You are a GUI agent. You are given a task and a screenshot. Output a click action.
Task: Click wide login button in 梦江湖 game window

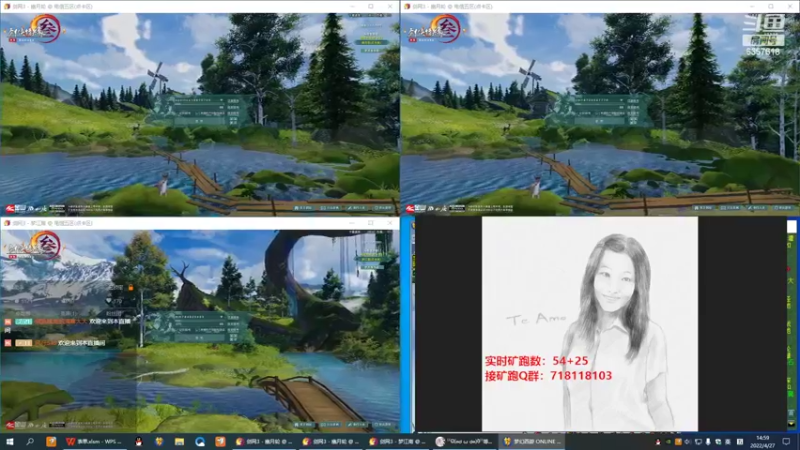[199, 337]
